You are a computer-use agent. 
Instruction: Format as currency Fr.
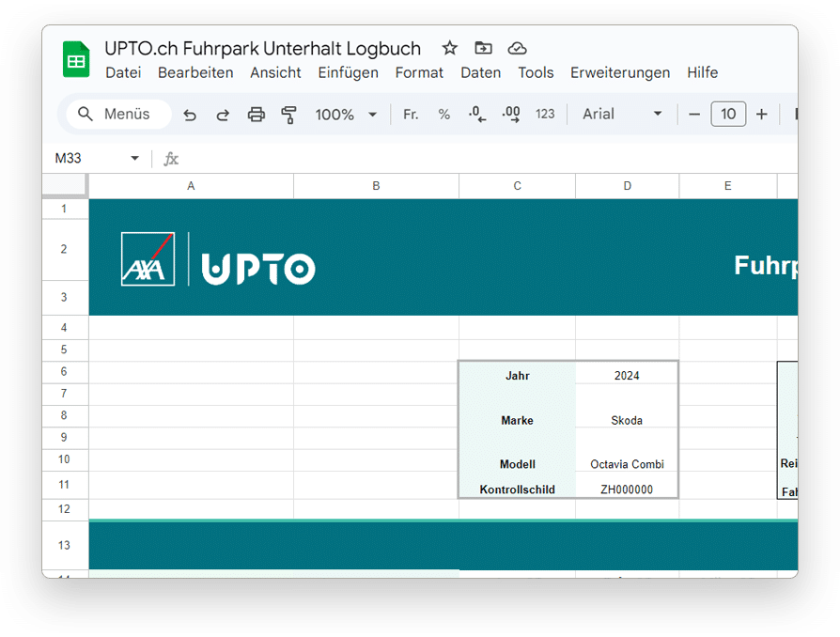[411, 114]
